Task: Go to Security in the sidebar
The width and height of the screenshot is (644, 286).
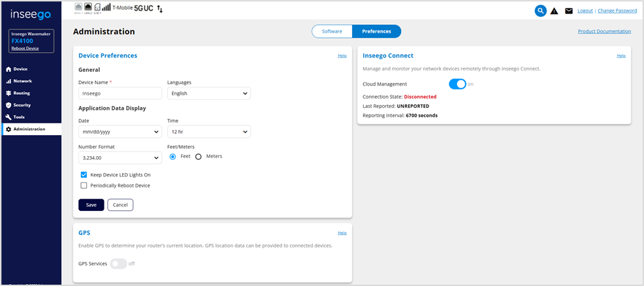Action: (x=22, y=105)
